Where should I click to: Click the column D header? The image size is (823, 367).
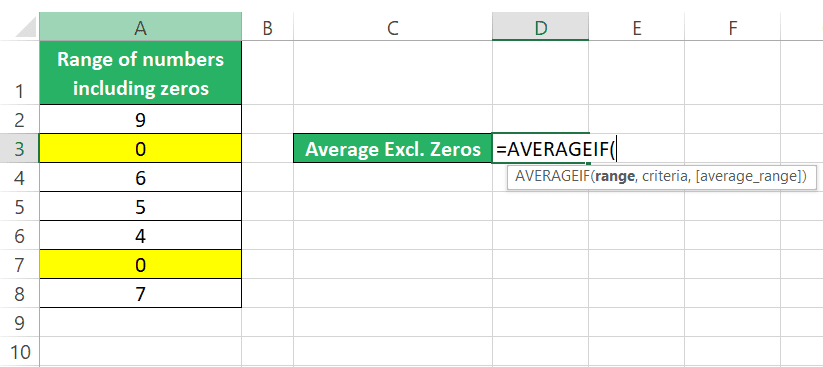click(540, 27)
